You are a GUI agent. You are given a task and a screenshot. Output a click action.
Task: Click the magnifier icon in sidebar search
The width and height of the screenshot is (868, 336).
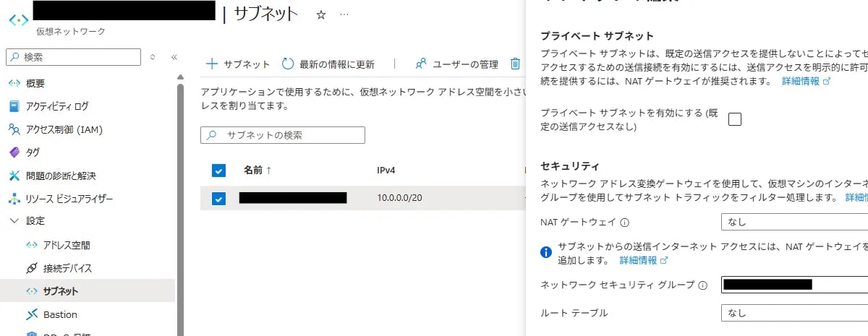(x=15, y=57)
